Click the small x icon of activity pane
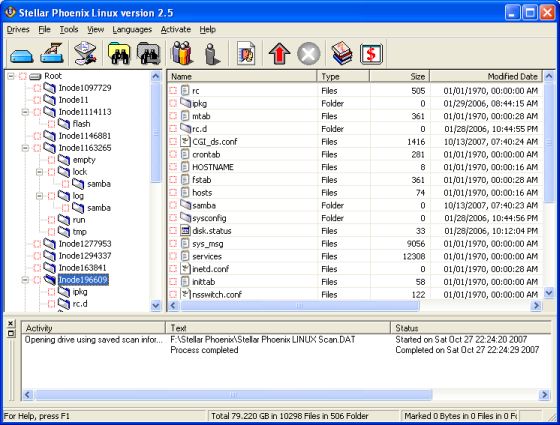The height and width of the screenshot is (425, 560). 11,324
